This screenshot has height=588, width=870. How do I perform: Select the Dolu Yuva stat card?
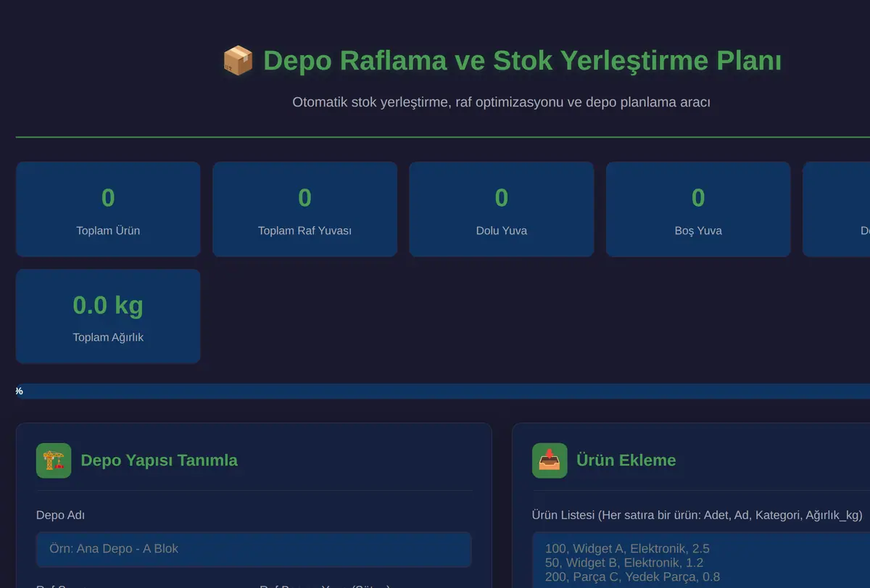coord(502,209)
